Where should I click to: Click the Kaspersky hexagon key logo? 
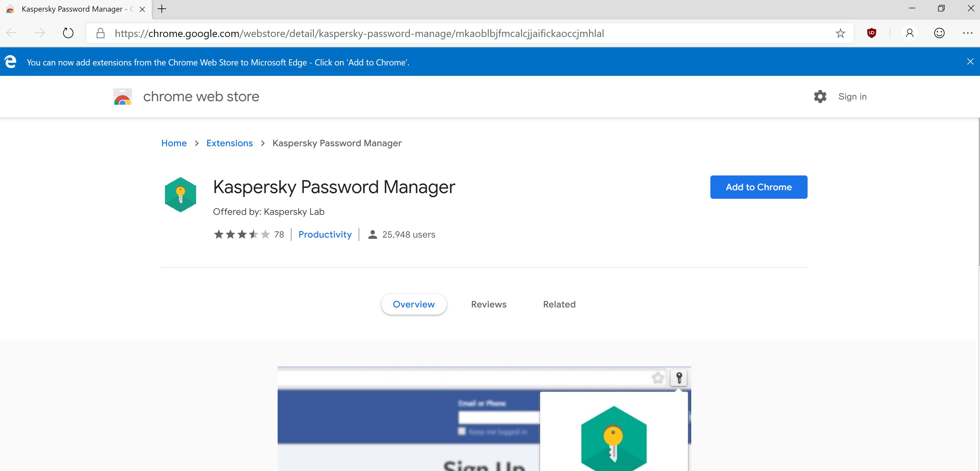point(180,195)
